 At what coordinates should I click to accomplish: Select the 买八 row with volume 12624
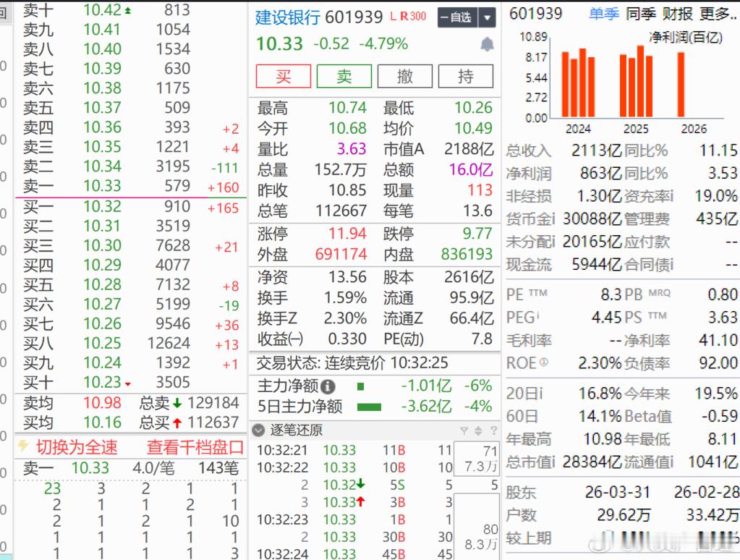[131, 343]
